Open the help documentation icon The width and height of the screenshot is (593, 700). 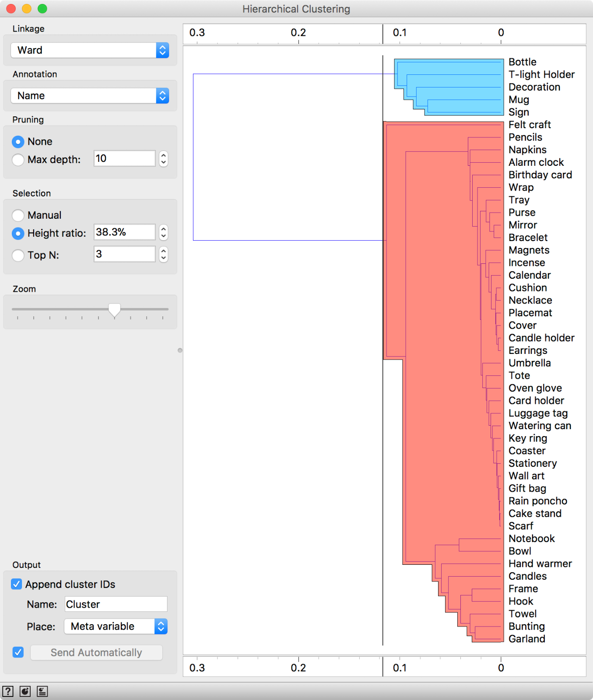tap(8, 691)
